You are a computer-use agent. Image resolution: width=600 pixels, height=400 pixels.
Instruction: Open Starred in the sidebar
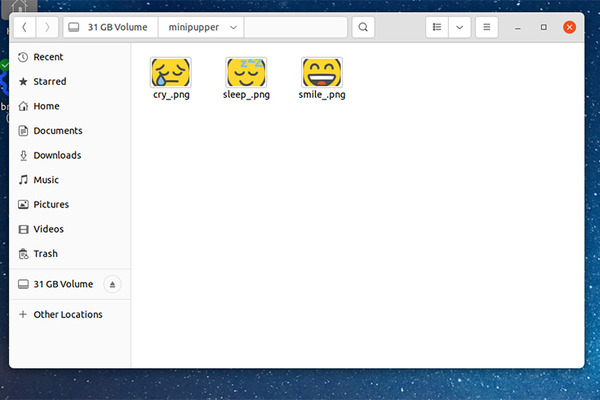(49, 81)
